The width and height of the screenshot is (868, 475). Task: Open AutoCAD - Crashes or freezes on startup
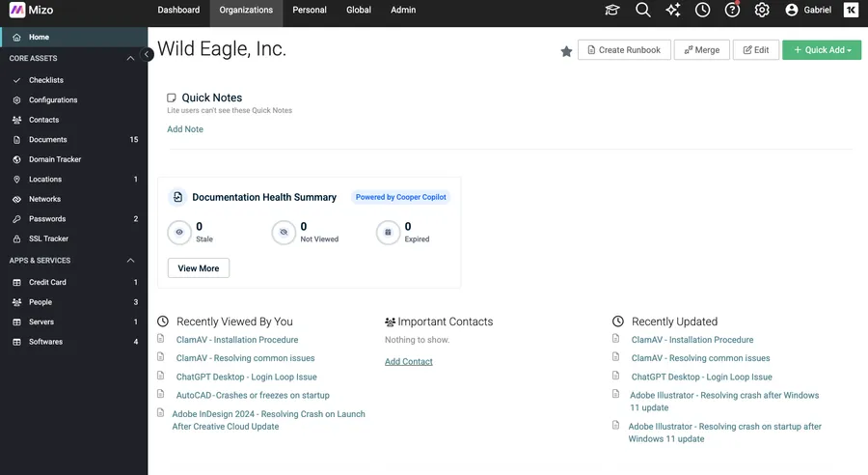click(253, 395)
